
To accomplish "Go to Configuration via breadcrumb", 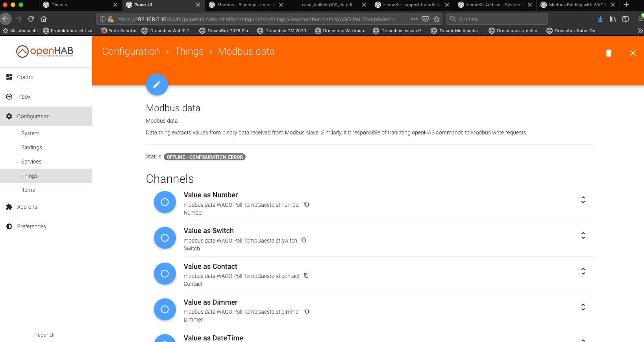I will [x=131, y=51].
